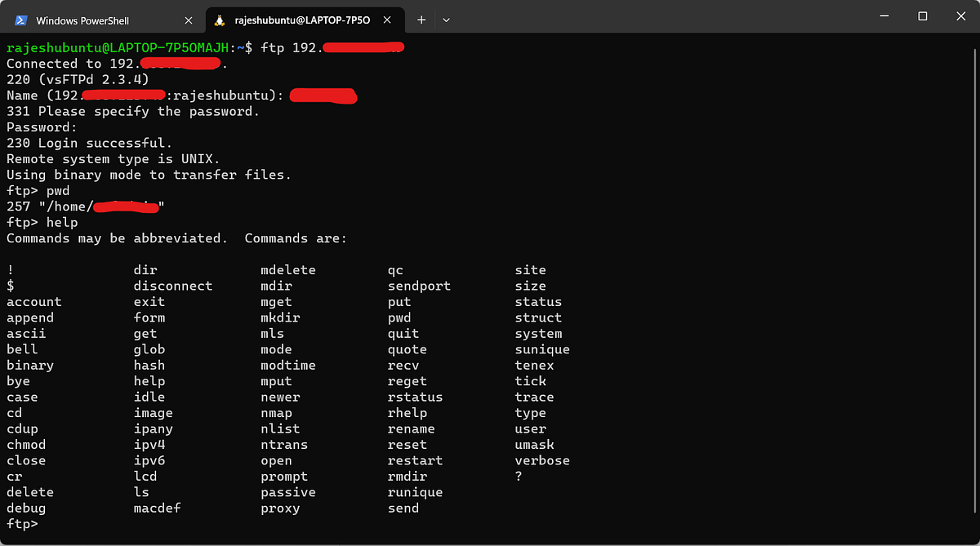980x546 pixels.
Task: Click the X icon on the PowerShell tab
Action: point(188,20)
